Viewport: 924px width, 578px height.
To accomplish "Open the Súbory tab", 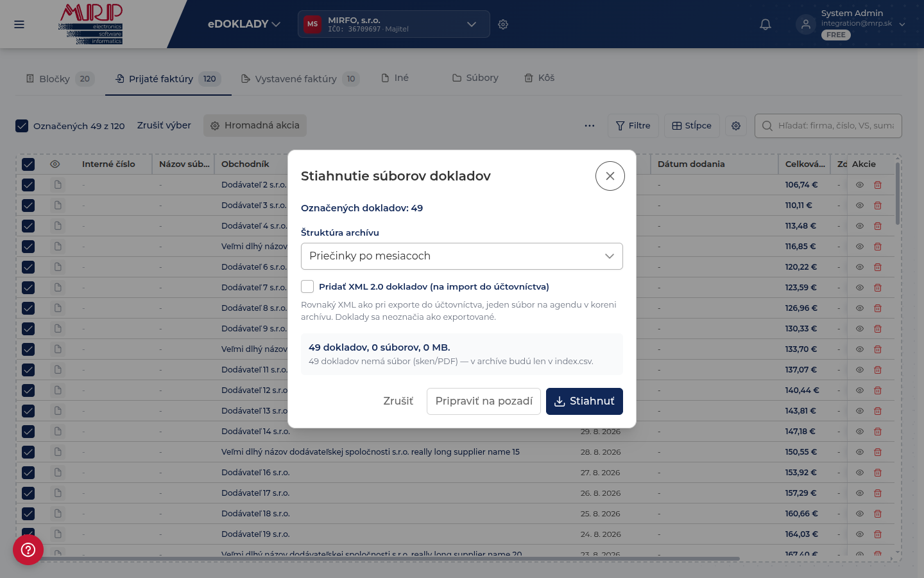I will point(475,78).
